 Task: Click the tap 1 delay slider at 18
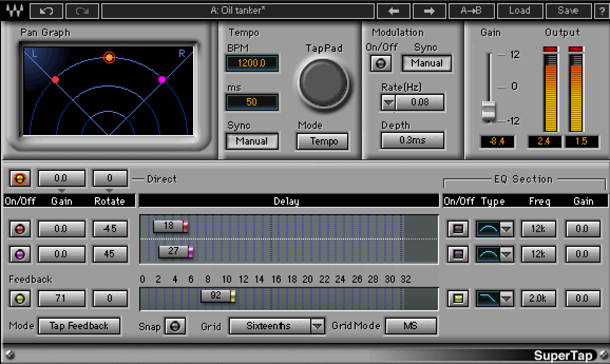[x=171, y=226]
